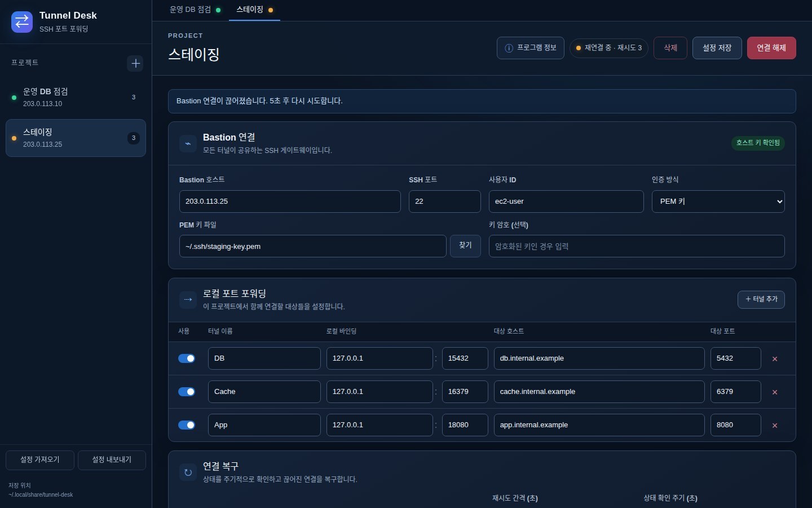Select 스테이징 project in sidebar
This screenshot has height=508, width=812.
(76, 138)
